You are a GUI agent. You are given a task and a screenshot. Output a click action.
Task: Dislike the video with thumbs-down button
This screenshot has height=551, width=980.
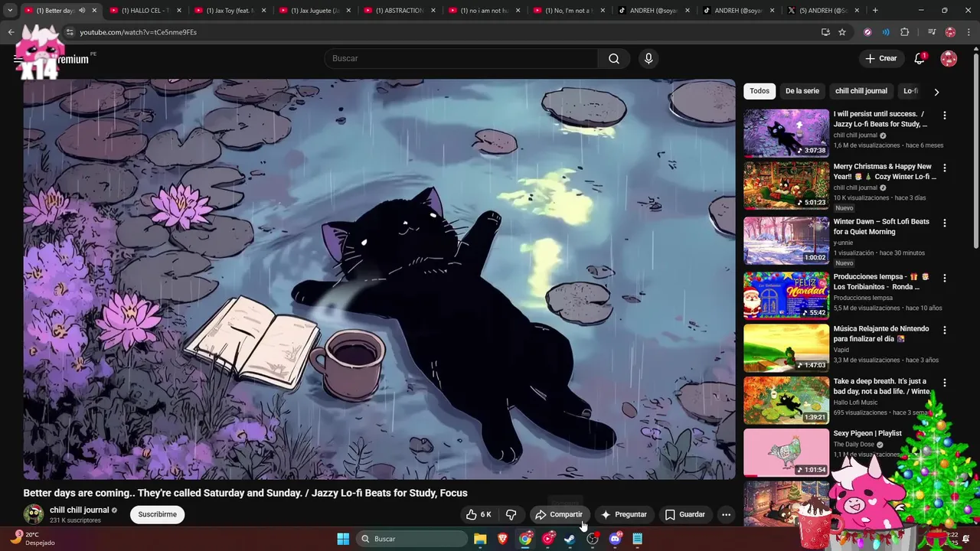click(511, 514)
